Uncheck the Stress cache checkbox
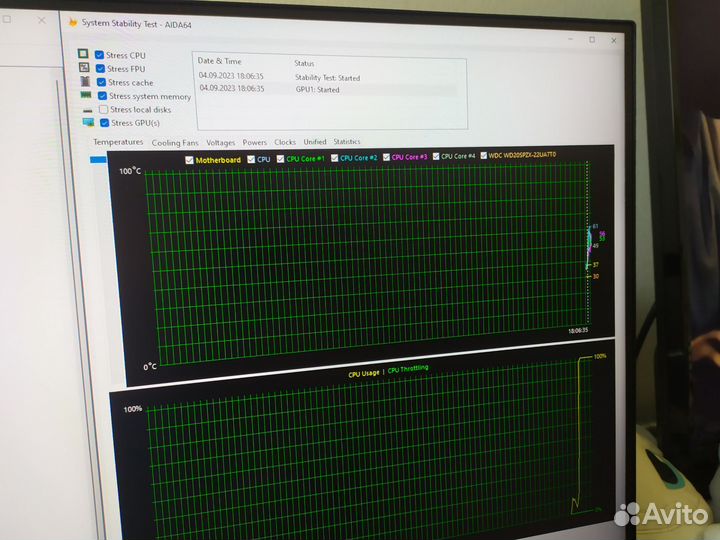This screenshot has height=540, width=720. pos(101,82)
